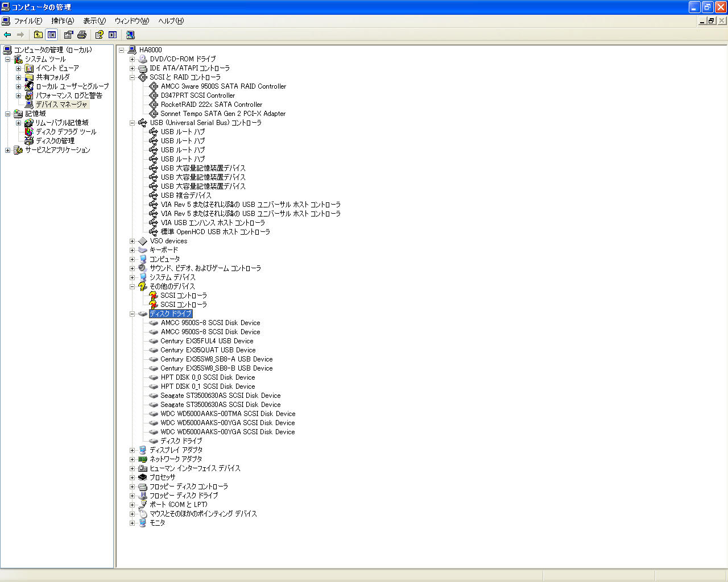Click the サウンド、ビデオ、およびゲーム コントローラ speaker icon
This screenshot has height=582, width=728.
pyautogui.click(x=143, y=268)
